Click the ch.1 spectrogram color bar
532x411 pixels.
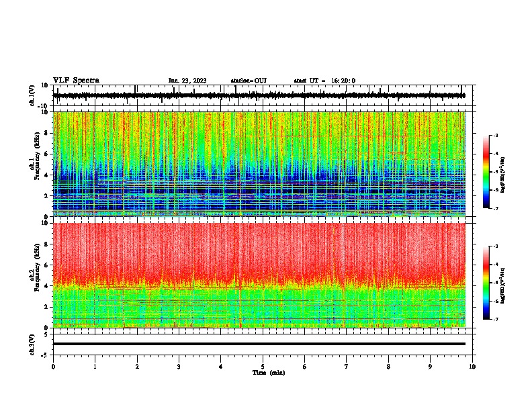tap(486, 172)
